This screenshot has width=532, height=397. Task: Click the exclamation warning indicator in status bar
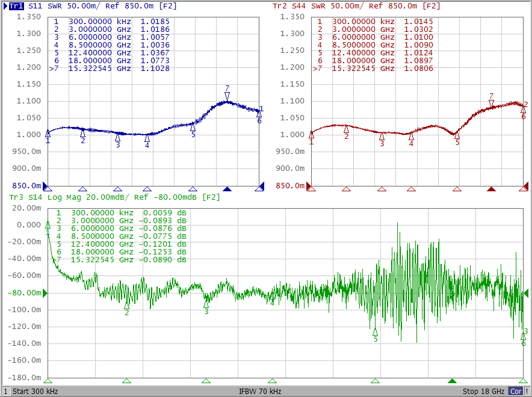coord(527,391)
